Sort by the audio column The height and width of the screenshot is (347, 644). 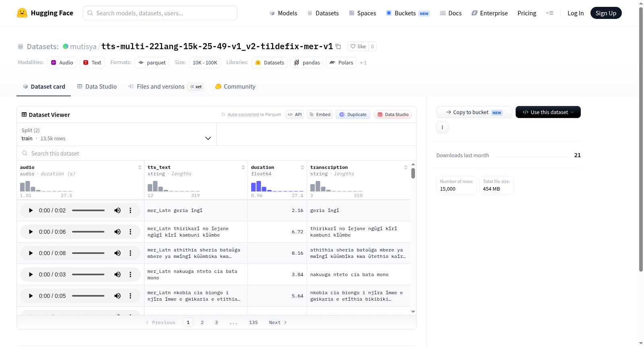[x=140, y=167]
